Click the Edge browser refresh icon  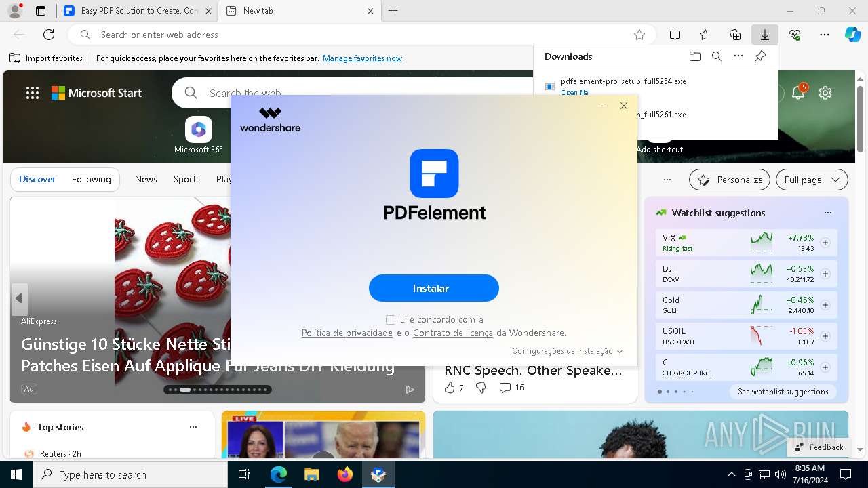pyautogui.click(x=49, y=35)
